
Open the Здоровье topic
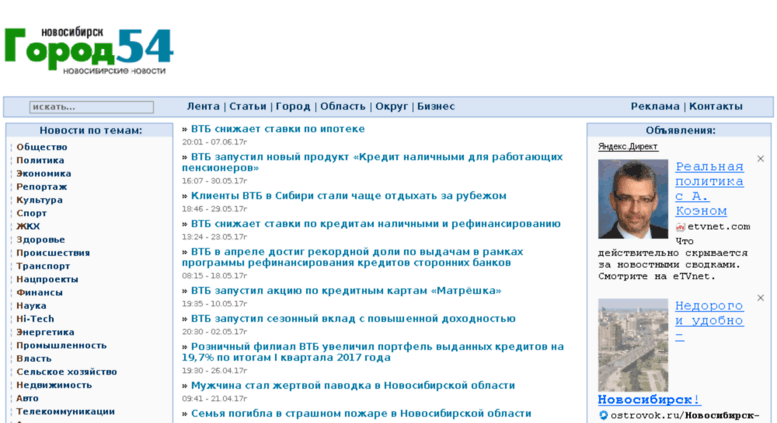coord(41,240)
